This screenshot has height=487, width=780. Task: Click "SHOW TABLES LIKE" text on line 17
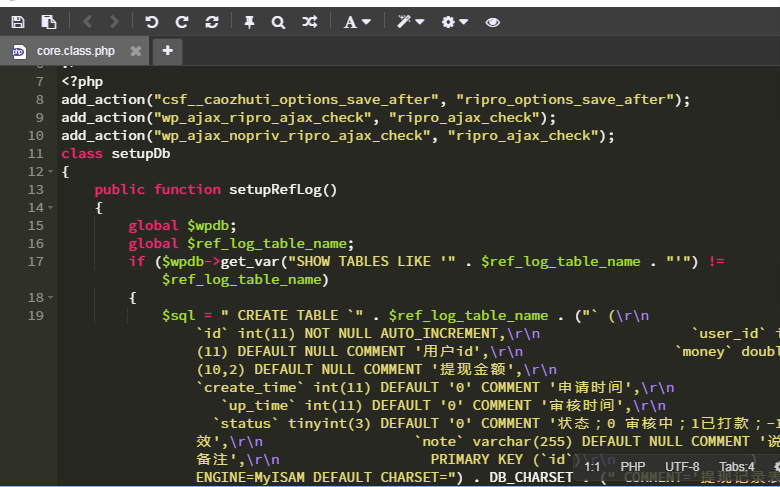pos(363,261)
